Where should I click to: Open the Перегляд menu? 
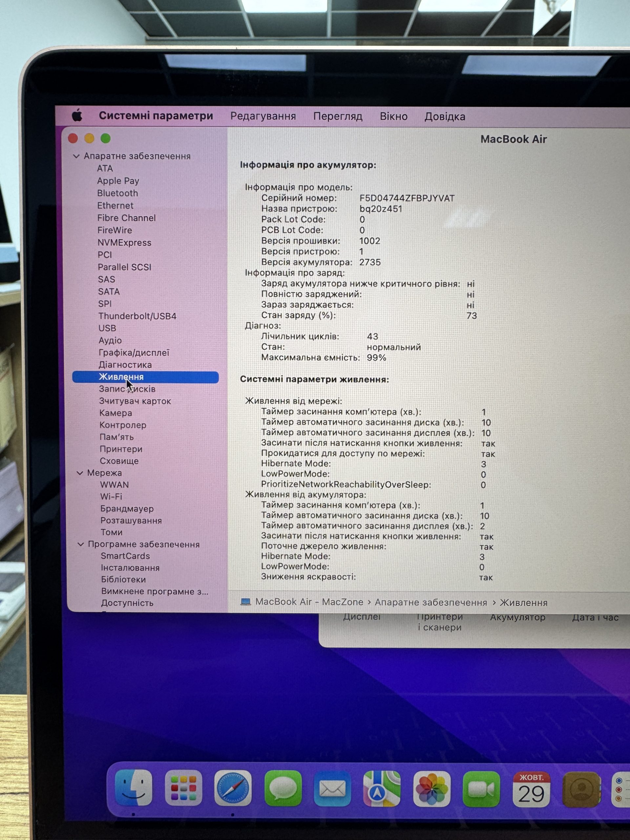click(x=338, y=116)
